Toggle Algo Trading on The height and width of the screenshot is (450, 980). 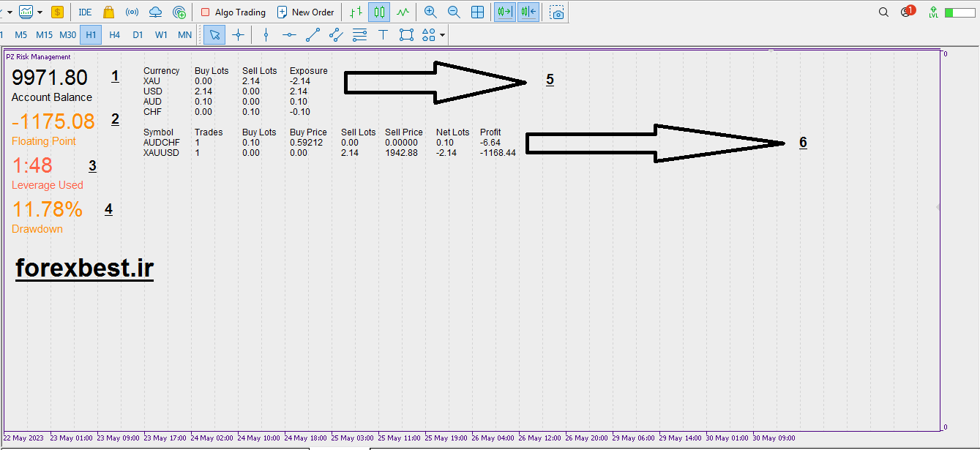(233, 12)
